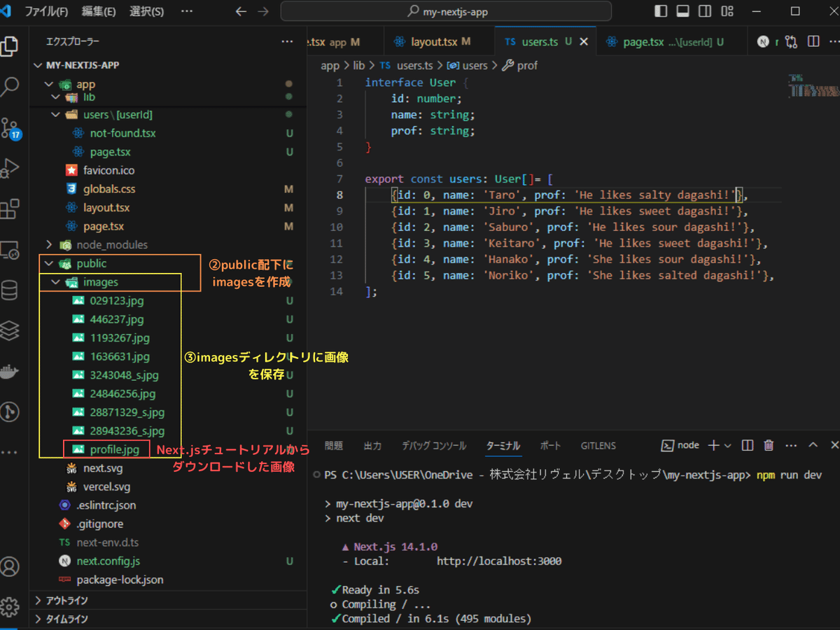Open the Manage gear icon
Image resolution: width=840 pixels, height=630 pixels.
point(10,606)
